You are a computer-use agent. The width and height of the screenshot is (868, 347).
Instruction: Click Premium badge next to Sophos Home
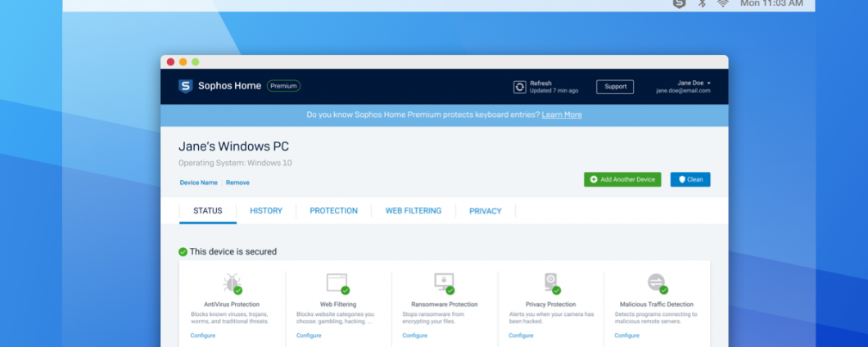pyautogui.click(x=283, y=86)
